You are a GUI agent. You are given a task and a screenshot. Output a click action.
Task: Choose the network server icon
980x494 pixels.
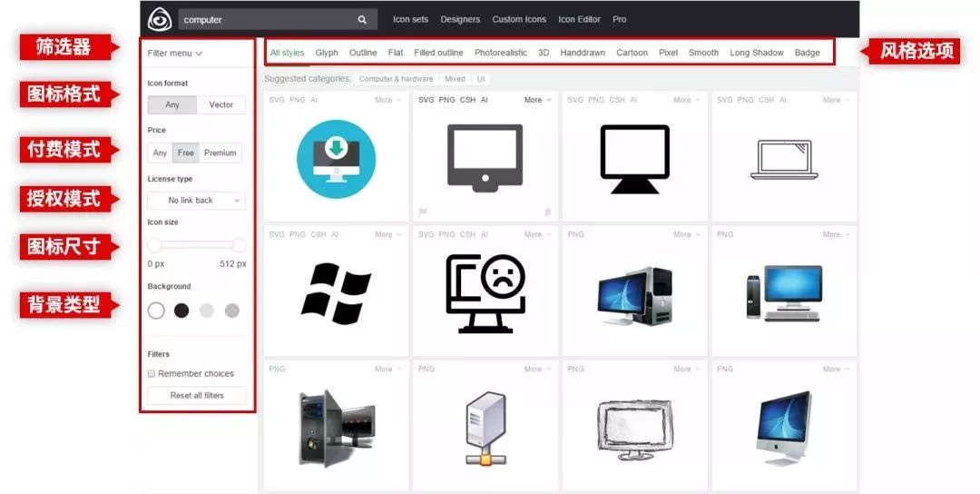[485, 429]
